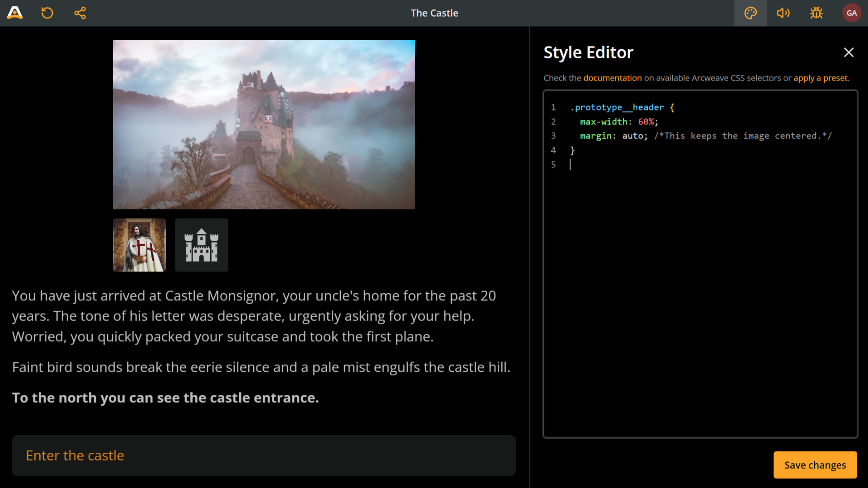Open the Style Editor palette icon

[x=750, y=13]
